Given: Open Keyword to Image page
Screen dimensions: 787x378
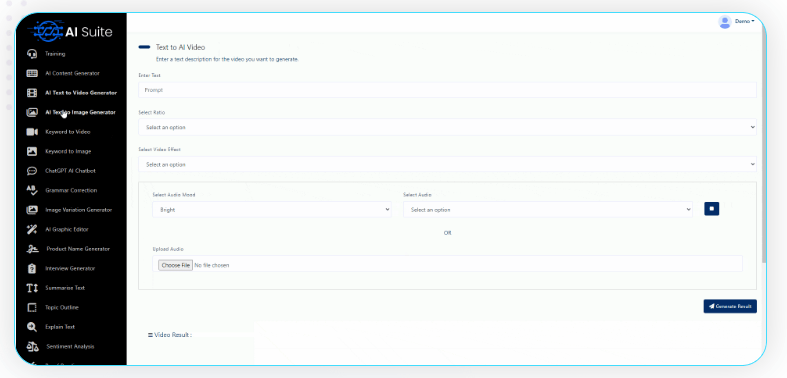Looking at the screenshot, I should [68, 151].
